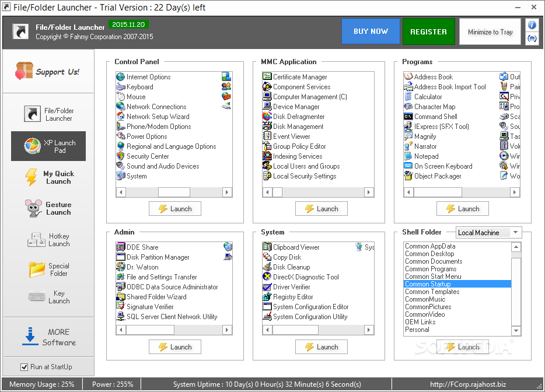
Task: Select the Disk Cleanup icon
Action: click(267, 267)
